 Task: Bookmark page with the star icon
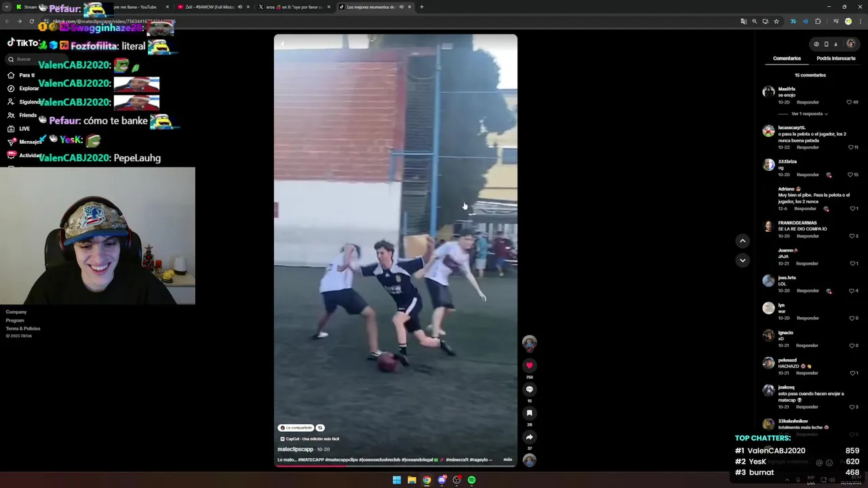[x=776, y=21]
